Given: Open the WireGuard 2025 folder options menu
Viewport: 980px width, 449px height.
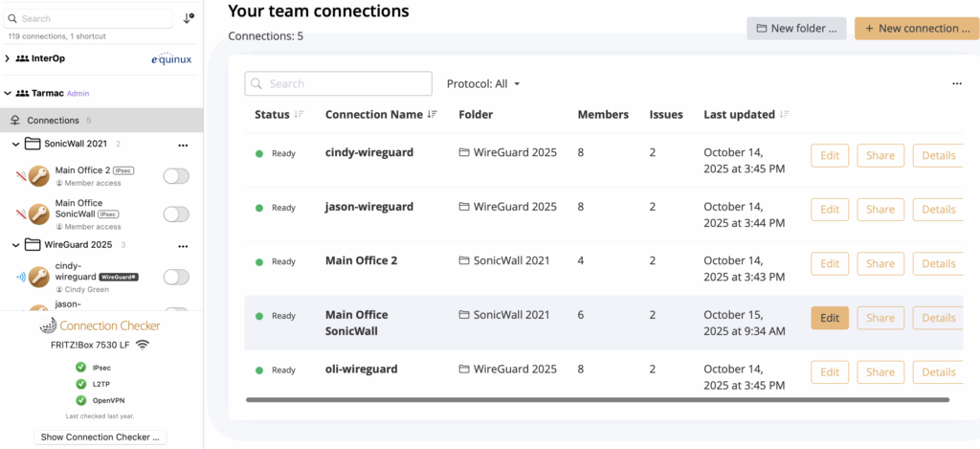Looking at the screenshot, I should click(x=183, y=245).
